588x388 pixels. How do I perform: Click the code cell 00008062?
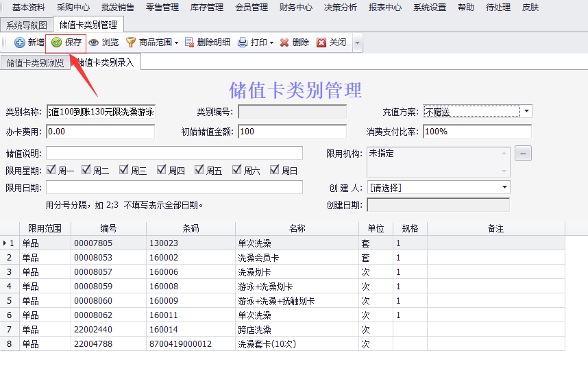pos(108,315)
